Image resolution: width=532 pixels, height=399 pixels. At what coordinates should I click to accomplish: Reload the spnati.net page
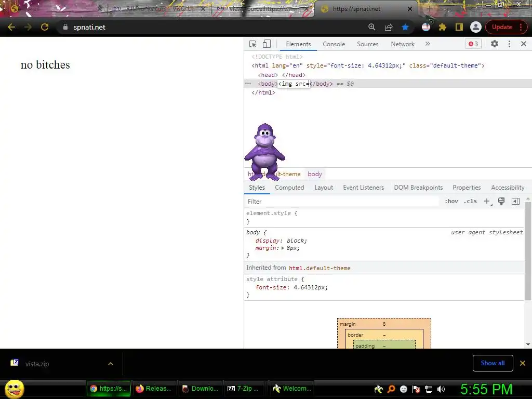(x=45, y=27)
